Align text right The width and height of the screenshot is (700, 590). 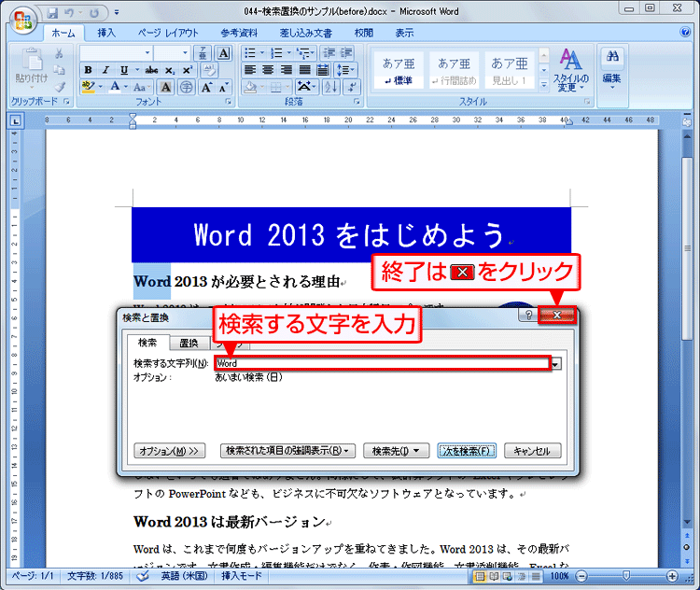coord(287,70)
